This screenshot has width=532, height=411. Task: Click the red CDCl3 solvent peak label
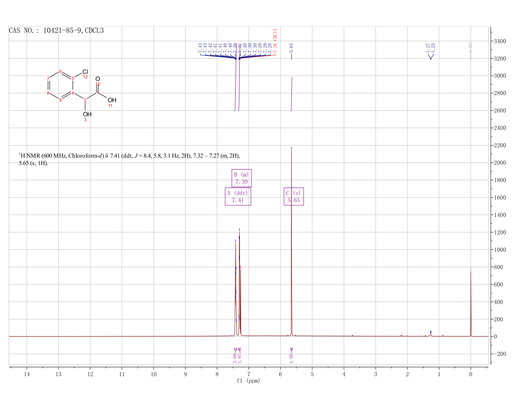[275, 41]
